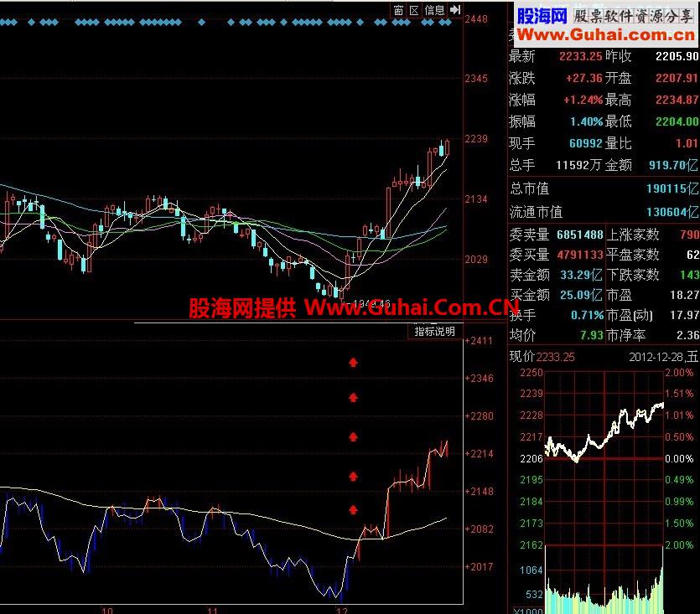Click the 窗 window button above the chart
This screenshot has width=700, height=614.
[398, 10]
